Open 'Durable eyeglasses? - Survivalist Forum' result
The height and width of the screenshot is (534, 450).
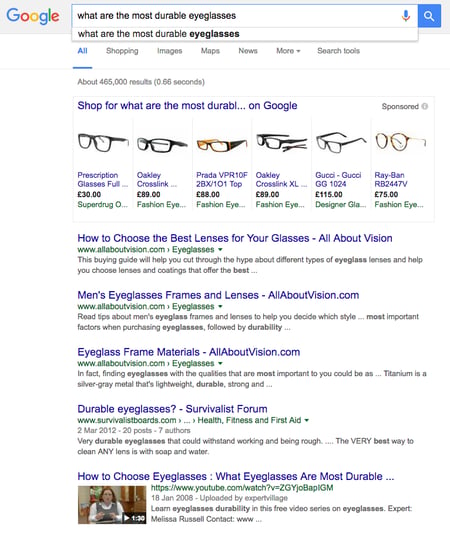[x=172, y=409]
